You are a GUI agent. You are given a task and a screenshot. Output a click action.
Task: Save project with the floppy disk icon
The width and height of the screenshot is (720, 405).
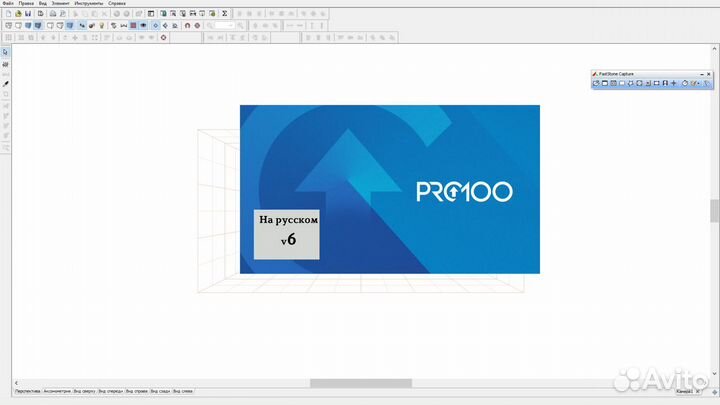pos(28,14)
